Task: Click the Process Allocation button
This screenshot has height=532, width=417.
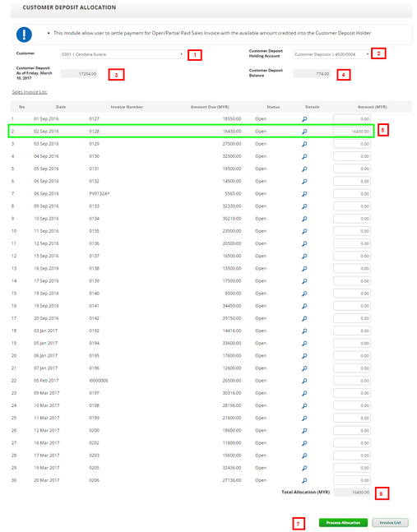Action: pos(343,522)
